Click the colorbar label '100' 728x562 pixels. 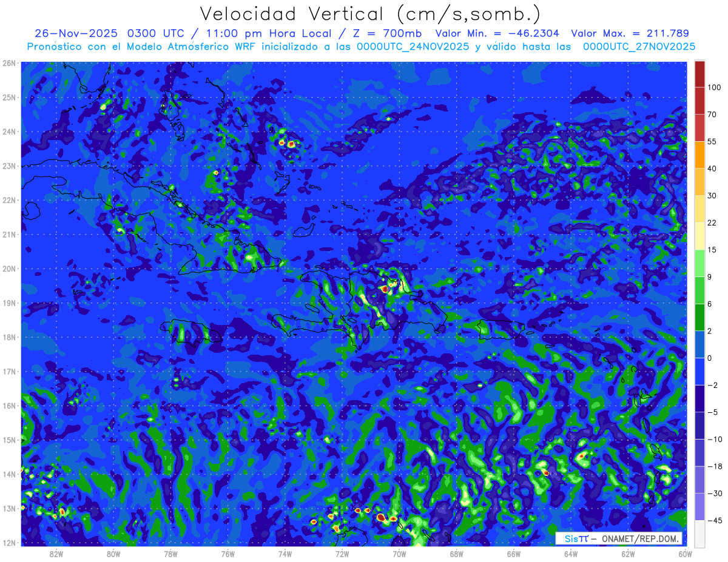click(x=714, y=87)
